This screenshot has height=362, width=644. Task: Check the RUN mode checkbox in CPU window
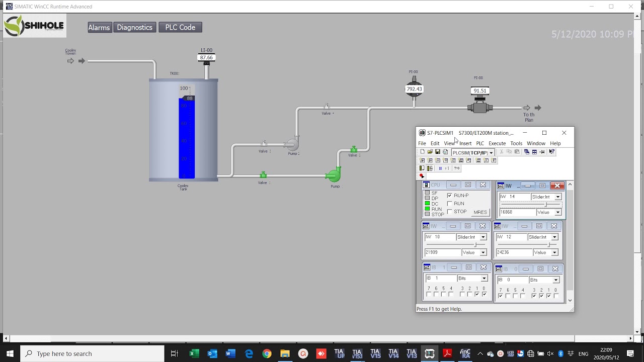[x=449, y=204]
